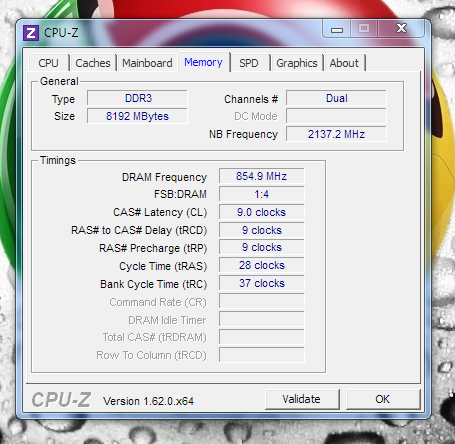Click the CPU-Z purple Z title icon
The image size is (455, 444).
click(31, 33)
